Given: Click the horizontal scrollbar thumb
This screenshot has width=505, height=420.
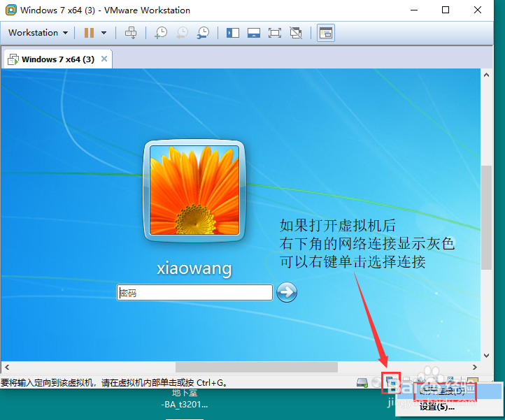Looking at the screenshot, I should pyautogui.click(x=257, y=367).
